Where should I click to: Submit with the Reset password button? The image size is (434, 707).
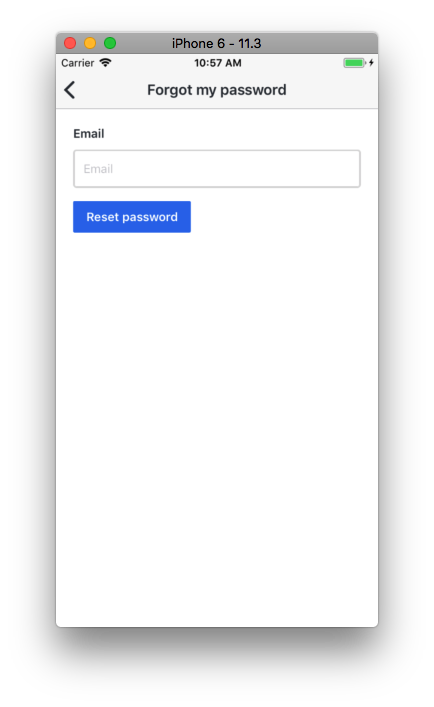(132, 217)
